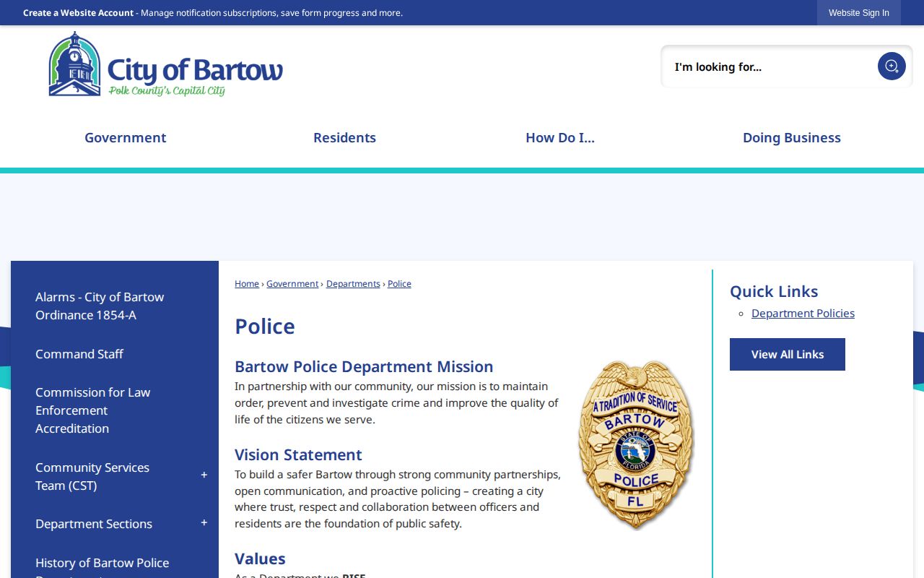This screenshot has height=578, width=924.
Task: Click the Bartow Police badge image
Action: coord(636,445)
